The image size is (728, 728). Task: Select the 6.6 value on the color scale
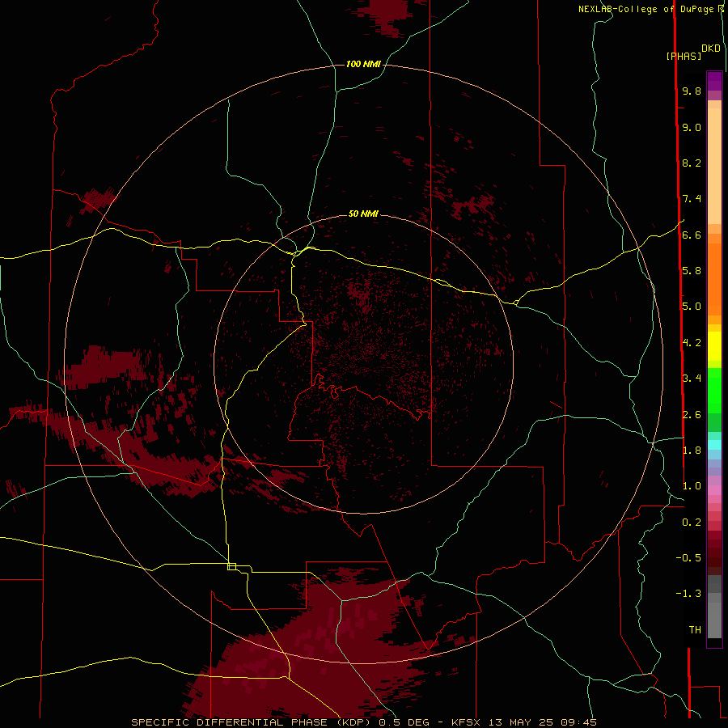[692, 235]
